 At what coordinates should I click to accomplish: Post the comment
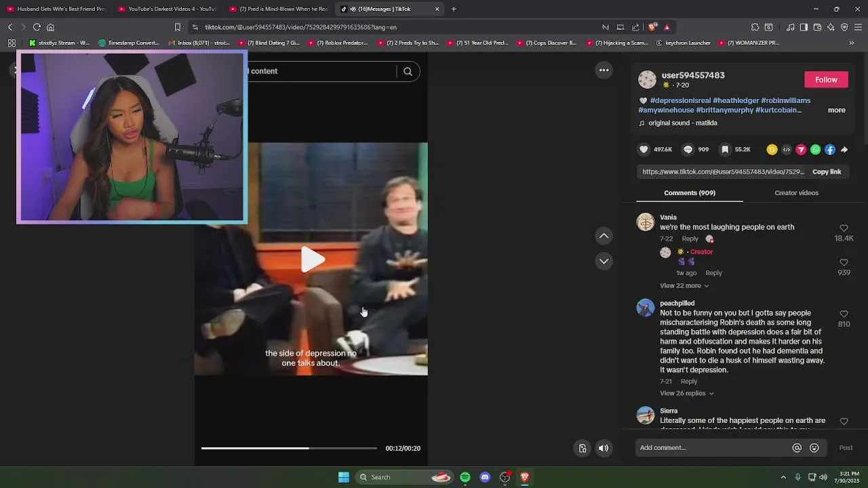[x=846, y=448]
